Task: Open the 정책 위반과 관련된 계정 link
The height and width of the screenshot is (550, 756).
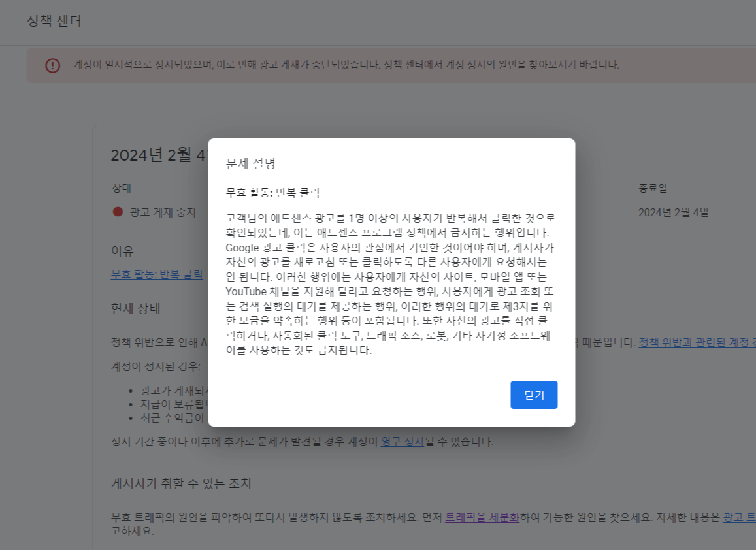Action: coord(697,342)
